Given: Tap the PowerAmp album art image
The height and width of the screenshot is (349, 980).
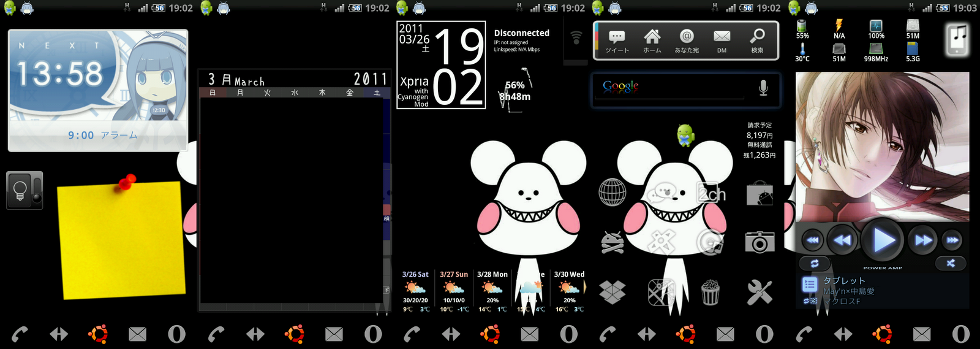Looking at the screenshot, I should coord(882,147).
